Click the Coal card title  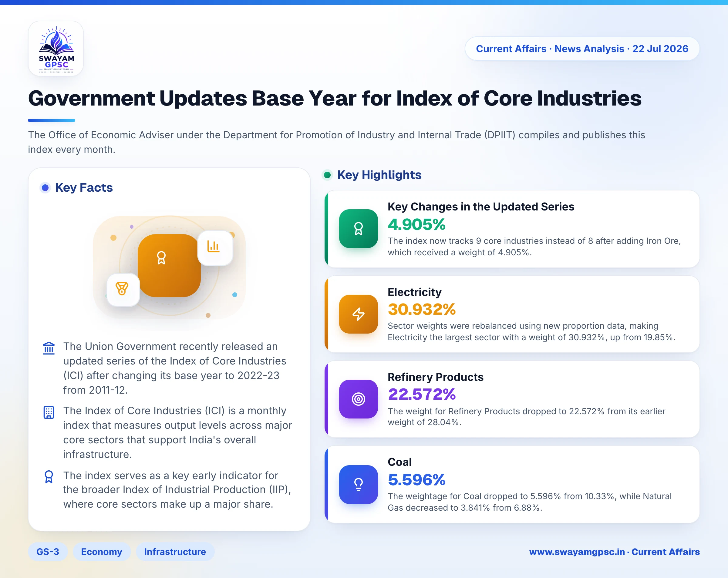pos(399,462)
